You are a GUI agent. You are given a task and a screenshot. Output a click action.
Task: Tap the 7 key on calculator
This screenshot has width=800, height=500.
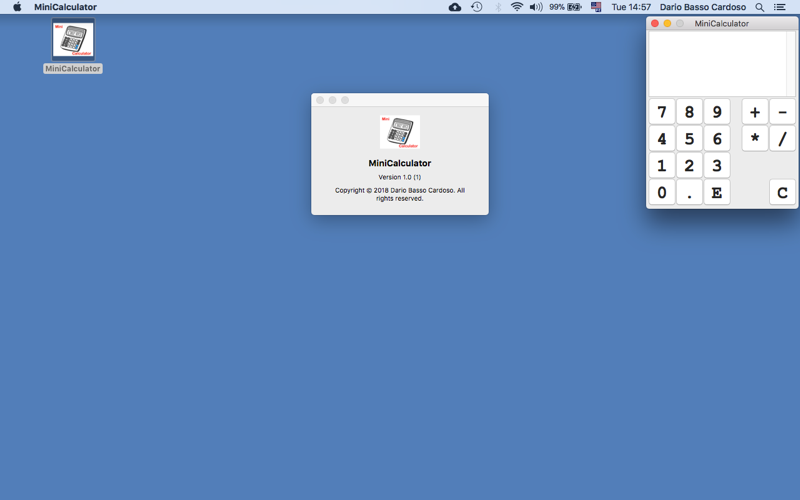pyautogui.click(x=662, y=112)
